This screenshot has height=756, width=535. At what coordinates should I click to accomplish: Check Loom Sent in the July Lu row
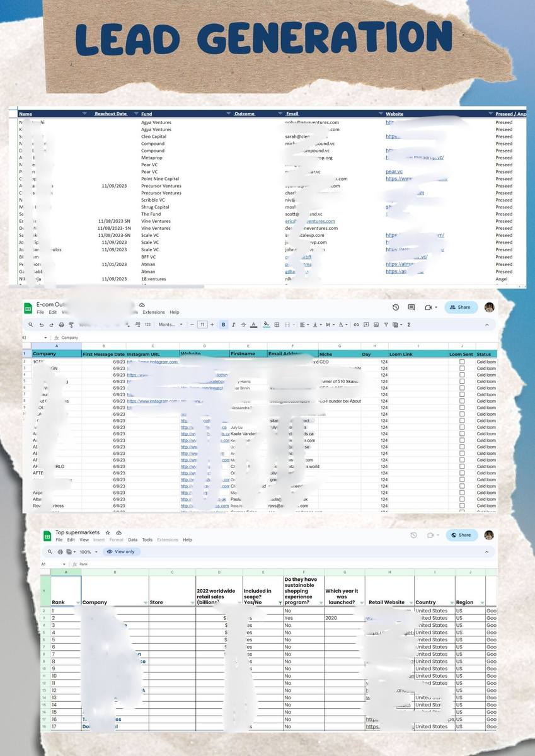pos(462,428)
